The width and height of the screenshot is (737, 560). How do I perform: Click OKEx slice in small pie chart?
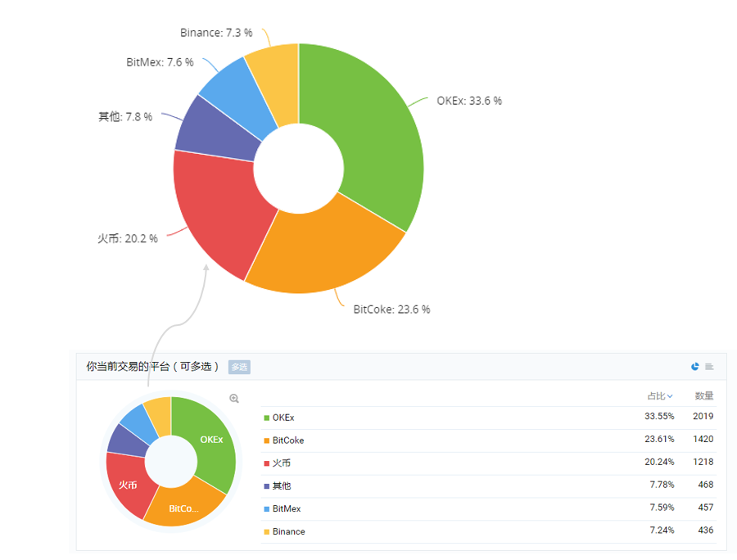click(211, 440)
